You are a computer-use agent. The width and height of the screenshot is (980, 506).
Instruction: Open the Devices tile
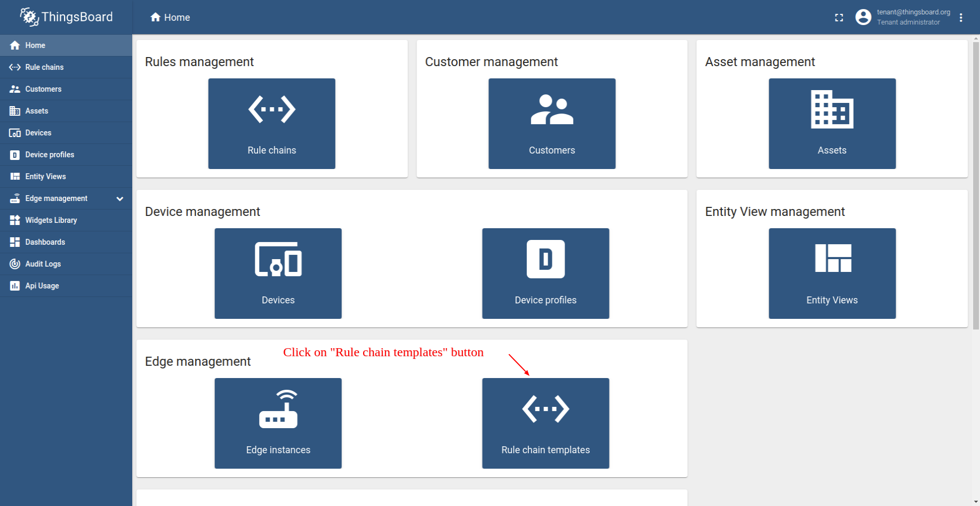278,273
